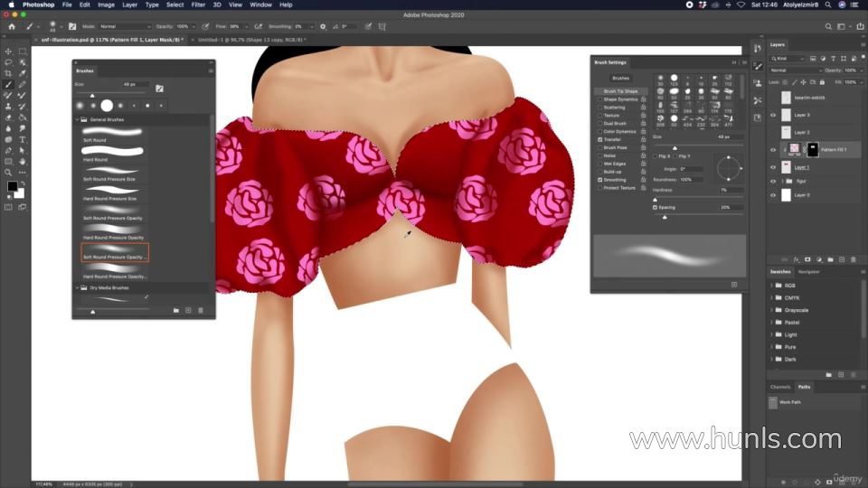Open layer blend mode Normal dropdown
Image resolution: width=868 pixels, height=488 pixels.
(x=795, y=70)
